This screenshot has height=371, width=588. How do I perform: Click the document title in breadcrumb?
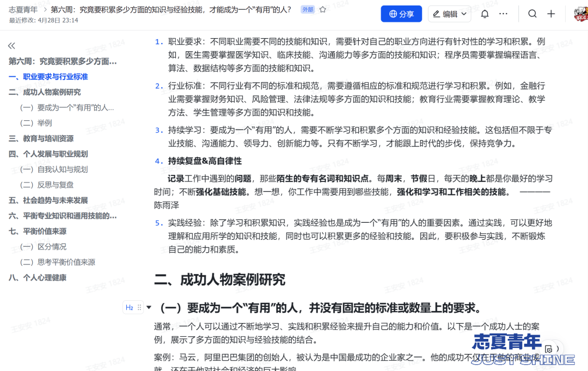(x=171, y=10)
